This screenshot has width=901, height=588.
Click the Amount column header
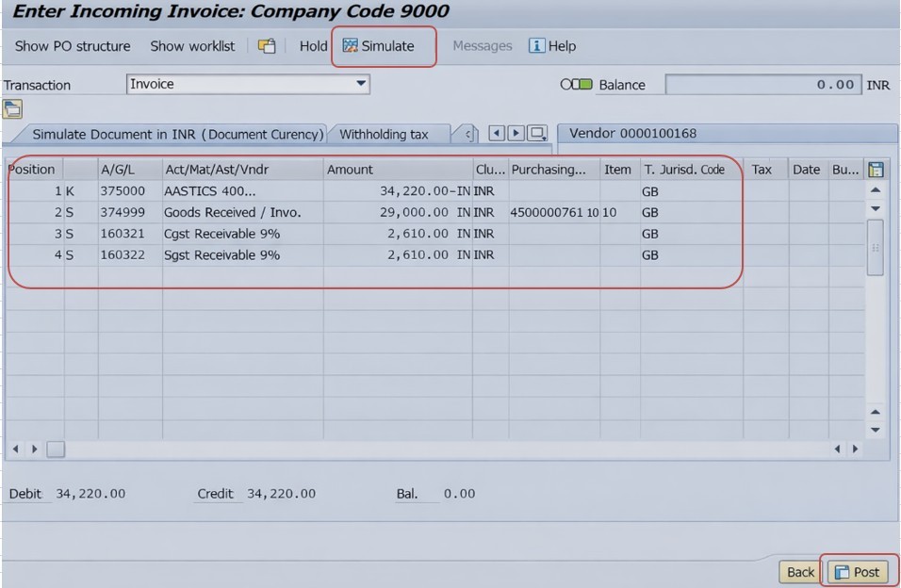click(396, 170)
